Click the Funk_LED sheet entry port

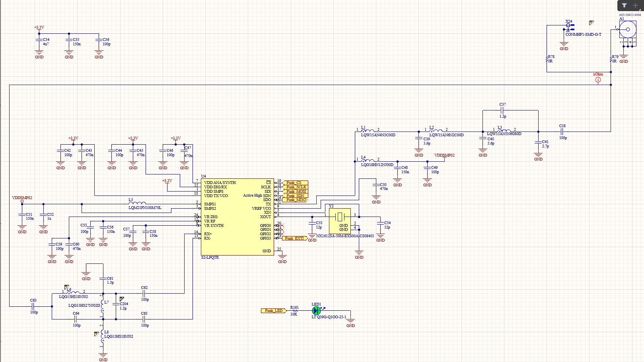[x=273, y=310]
